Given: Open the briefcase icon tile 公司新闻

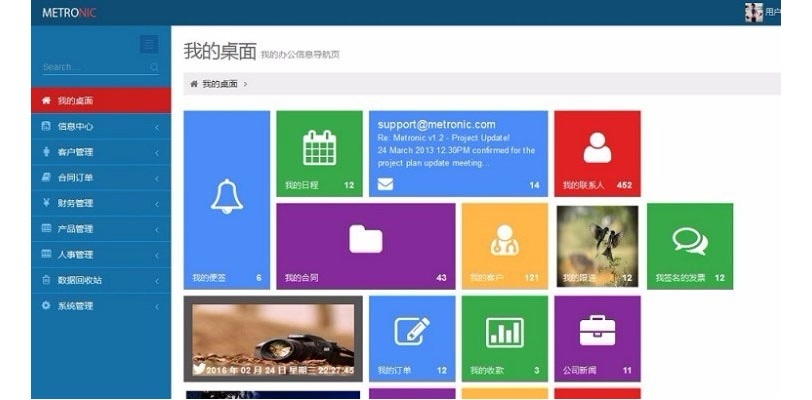Looking at the screenshot, I should pyautogui.click(x=597, y=331).
